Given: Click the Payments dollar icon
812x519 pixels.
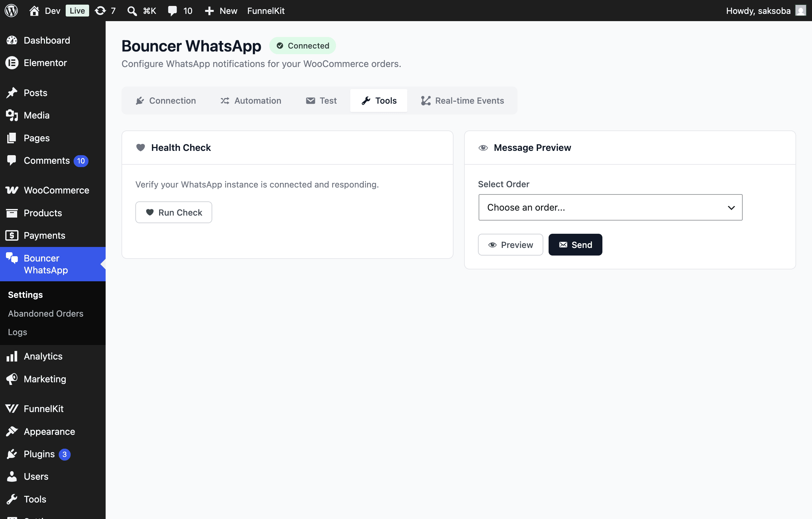Looking at the screenshot, I should point(12,235).
